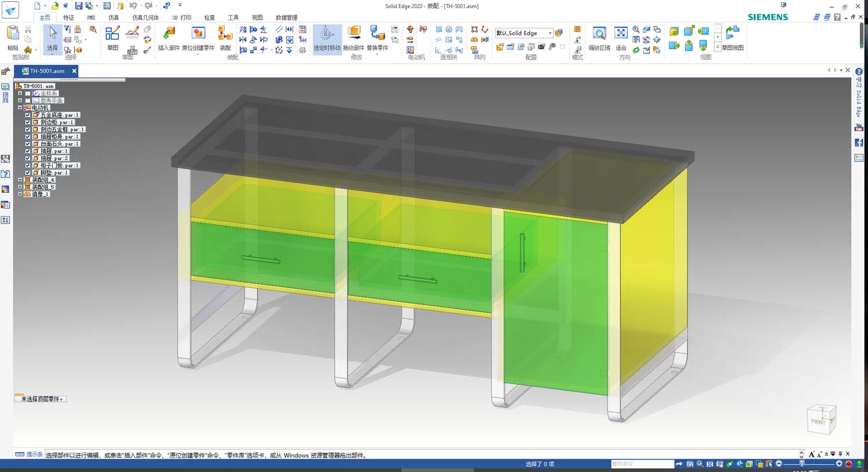Uncheck the 侧边五金框.par:1 checkbox
The width and height of the screenshot is (868, 472).
(x=28, y=130)
